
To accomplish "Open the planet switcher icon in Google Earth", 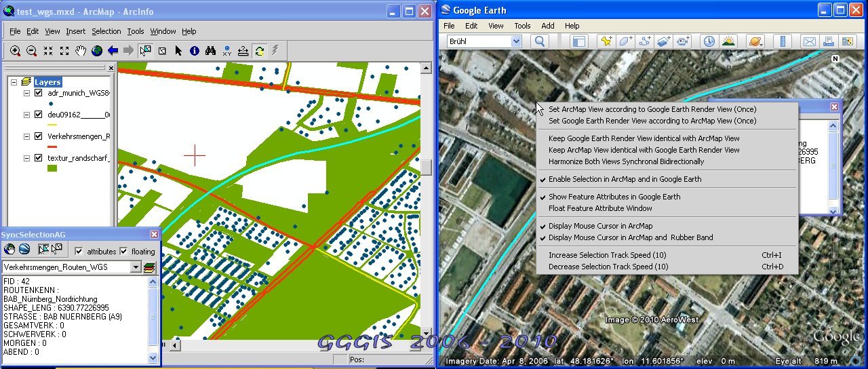I will point(755,41).
